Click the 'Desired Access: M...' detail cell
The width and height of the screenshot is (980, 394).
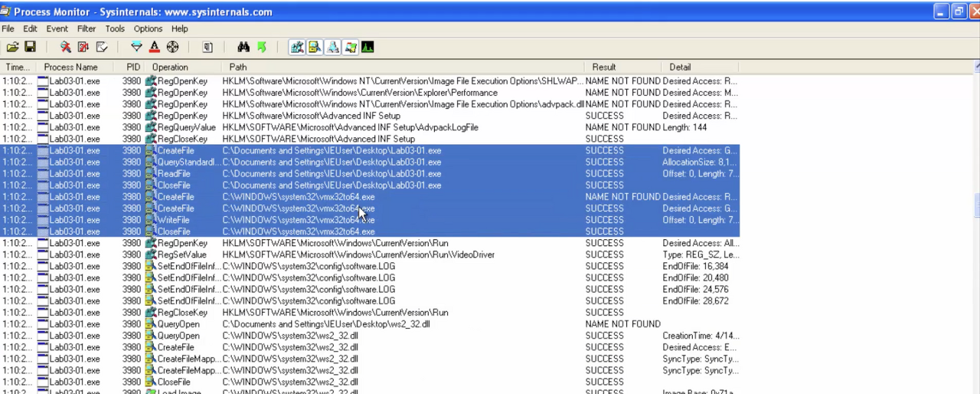[701, 93]
